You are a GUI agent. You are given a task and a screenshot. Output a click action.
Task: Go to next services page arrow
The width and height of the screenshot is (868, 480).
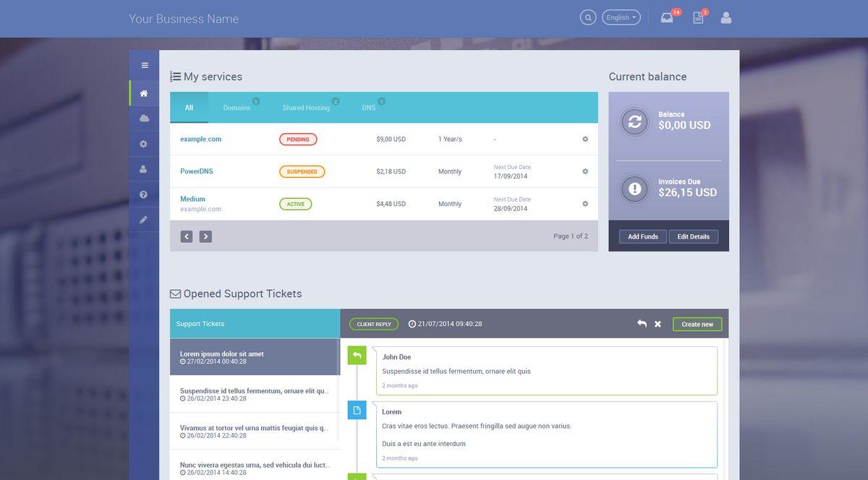coord(205,236)
